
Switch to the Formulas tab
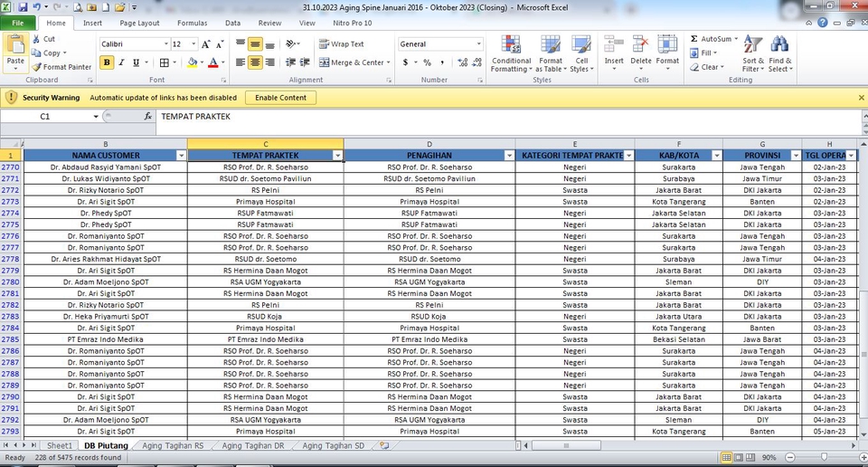192,24
